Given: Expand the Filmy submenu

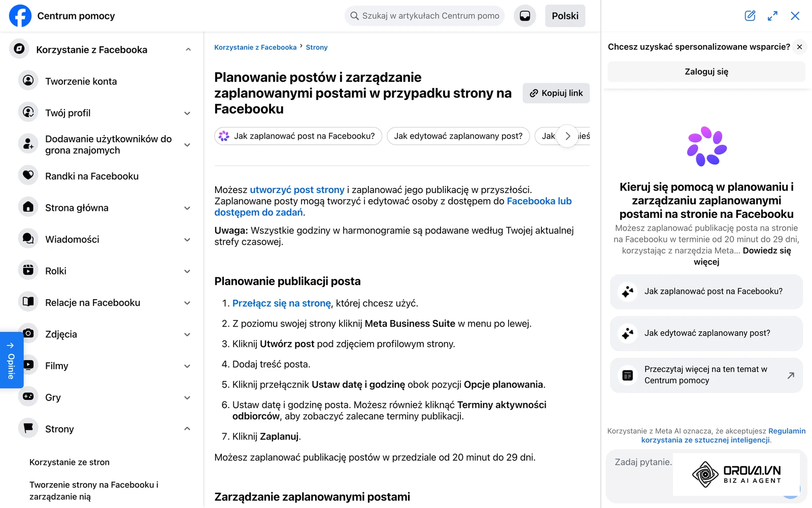Looking at the screenshot, I should click(187, 366).
